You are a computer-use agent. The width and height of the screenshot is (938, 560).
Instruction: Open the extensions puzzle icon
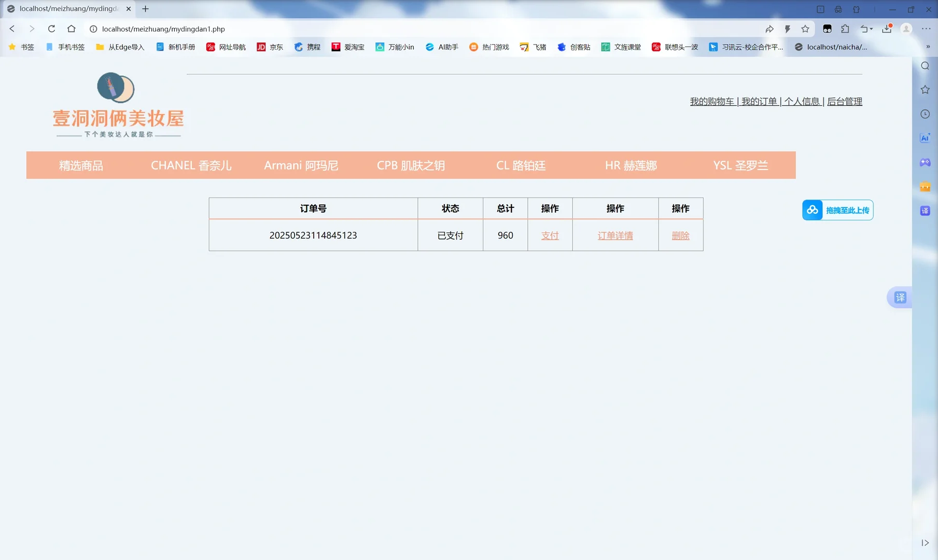[x=846, y=29]
